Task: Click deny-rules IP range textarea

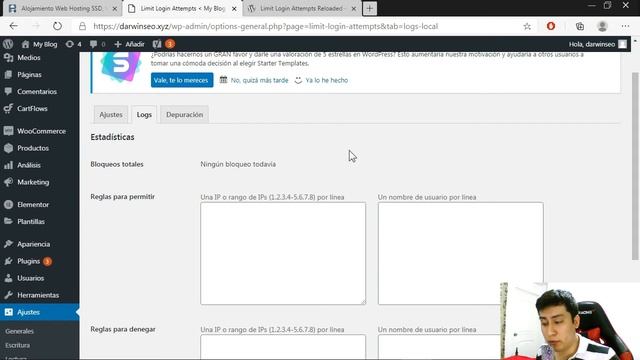Action: 283,347
